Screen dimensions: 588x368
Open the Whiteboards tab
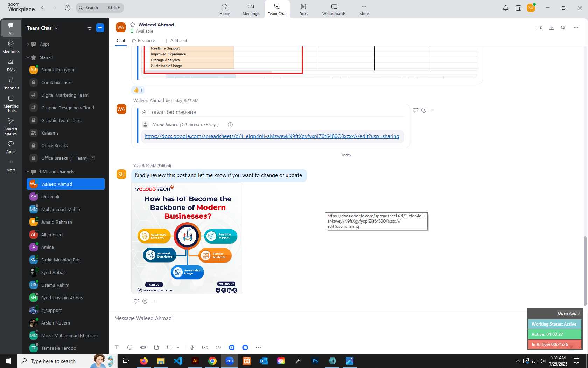[x=334, y=9]
